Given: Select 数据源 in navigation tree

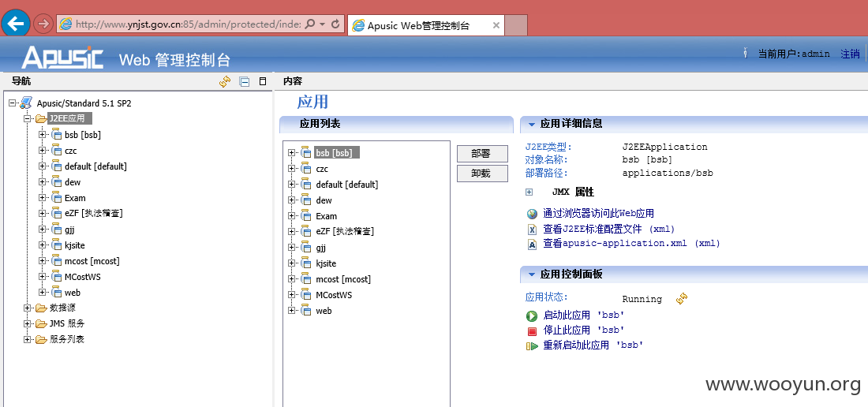Looking at the screenshot, I should (62, 308).
